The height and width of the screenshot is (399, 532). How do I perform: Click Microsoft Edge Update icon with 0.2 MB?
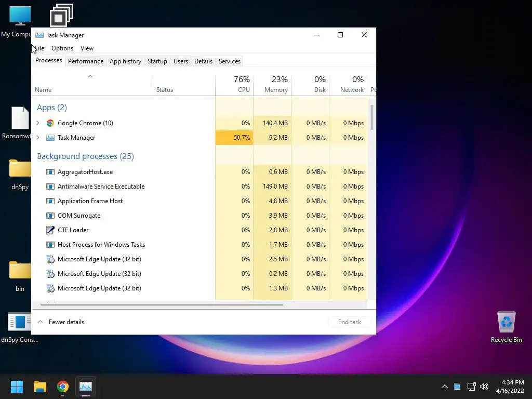[50, 274]
